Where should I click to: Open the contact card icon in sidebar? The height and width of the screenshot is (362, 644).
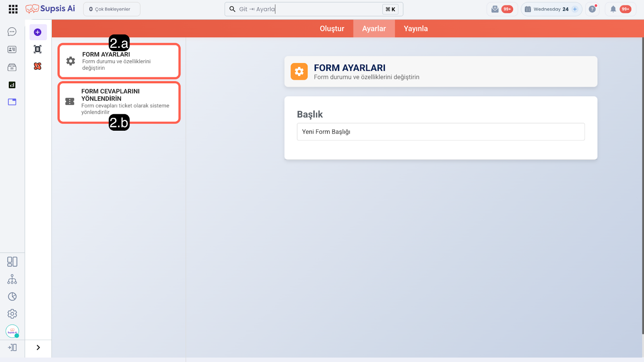coord(12,49)
